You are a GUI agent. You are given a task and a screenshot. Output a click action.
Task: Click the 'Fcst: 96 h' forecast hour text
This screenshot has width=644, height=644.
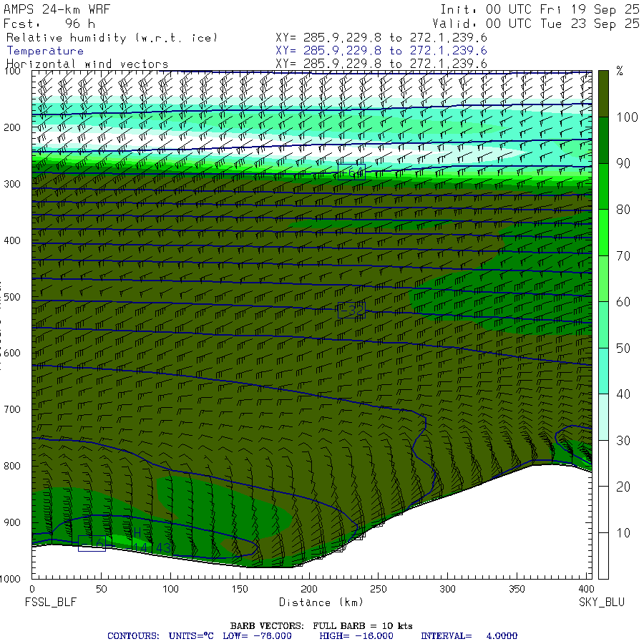click(x=49, y=24)
